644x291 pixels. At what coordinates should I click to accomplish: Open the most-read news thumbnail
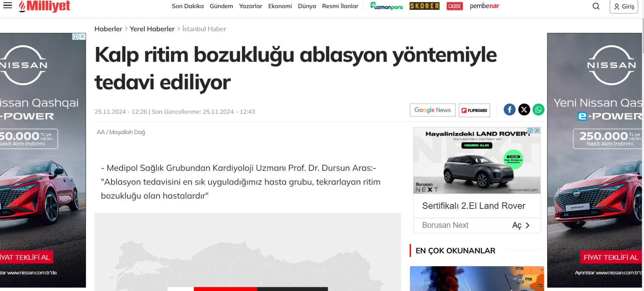pyautogui.click(x=477, y=279)
